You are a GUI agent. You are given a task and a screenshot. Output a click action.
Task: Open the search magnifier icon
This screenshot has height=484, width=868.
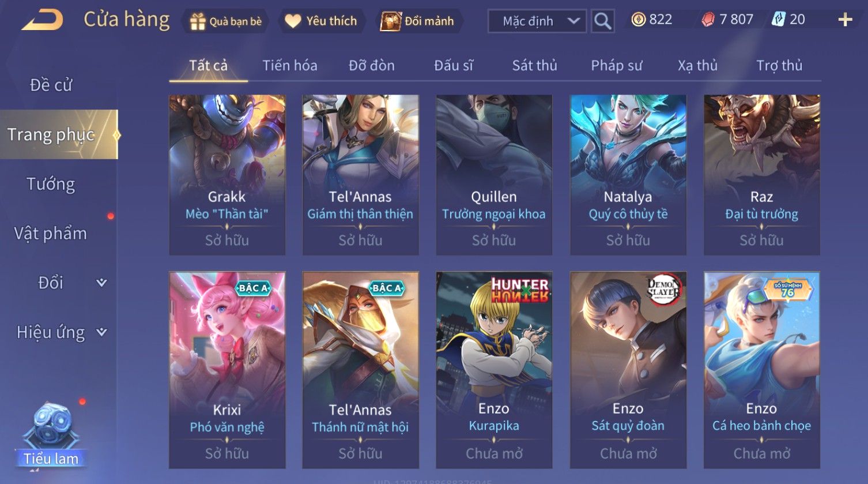pos(602,21)
